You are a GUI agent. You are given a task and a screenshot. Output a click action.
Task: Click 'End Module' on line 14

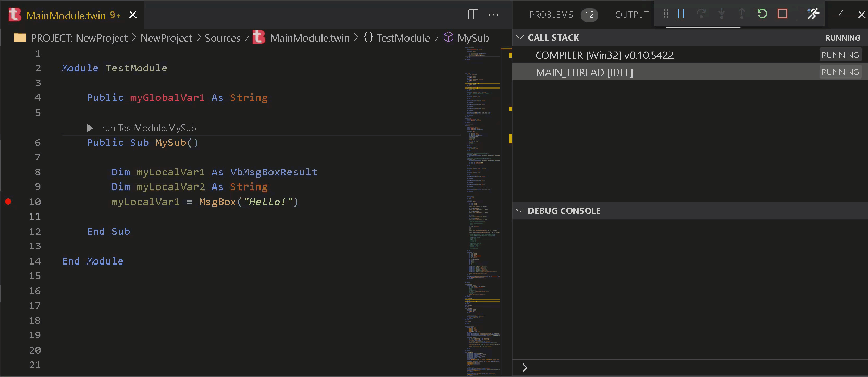click(x=92, y=261)
